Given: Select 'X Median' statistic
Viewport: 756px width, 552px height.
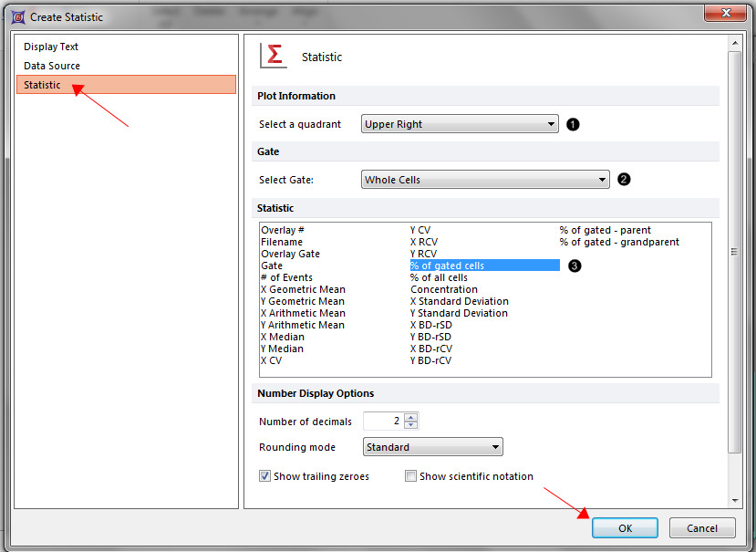Looking at the screenshot, I should 283,337.
